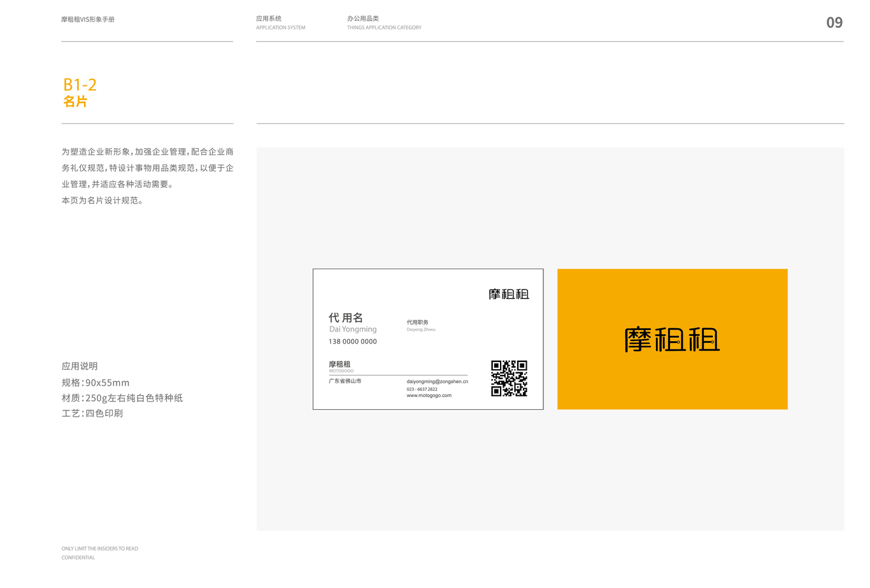Click the website www.motogogo.com
This screenshot has height=588, width=870.
[x=429, y=395]
